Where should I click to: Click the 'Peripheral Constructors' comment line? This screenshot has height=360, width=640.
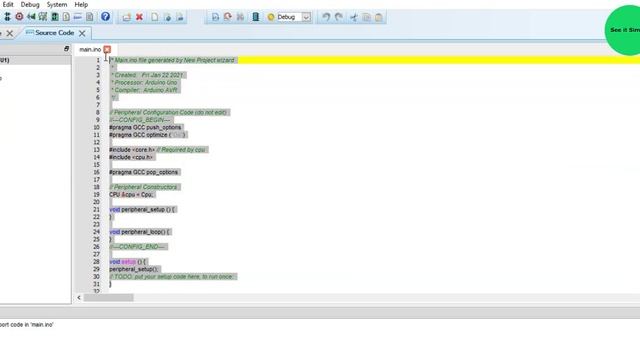point(144,187)
